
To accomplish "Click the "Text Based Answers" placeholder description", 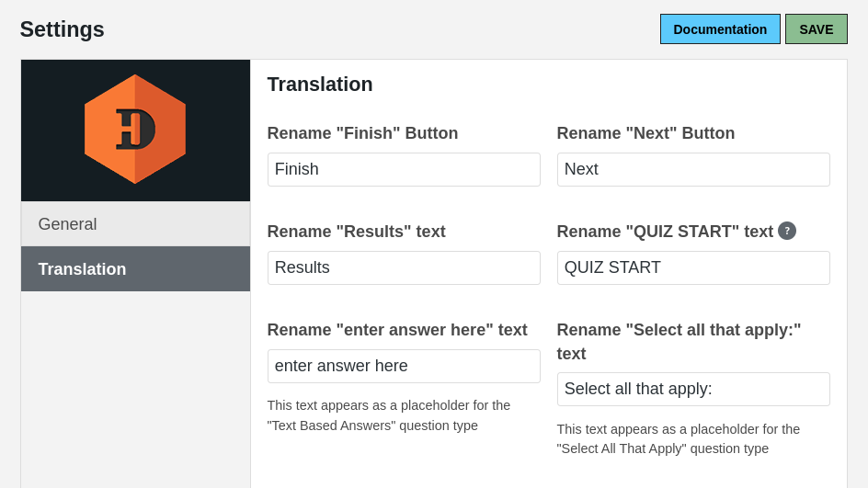I will point(389,415).
